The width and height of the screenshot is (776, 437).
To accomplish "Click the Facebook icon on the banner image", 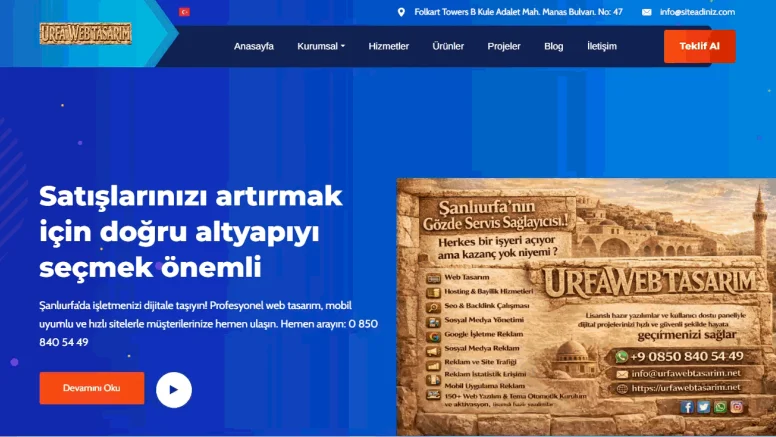I will pyautogui.click(x=686, y=407).
